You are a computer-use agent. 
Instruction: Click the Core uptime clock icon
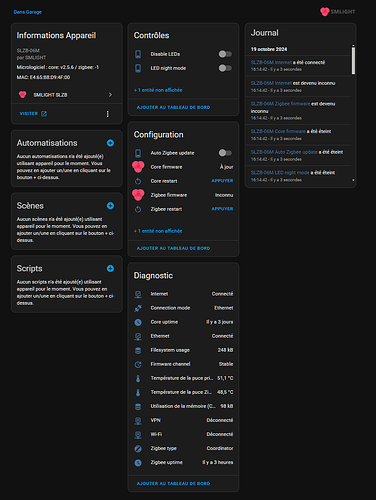click(138, 322)
